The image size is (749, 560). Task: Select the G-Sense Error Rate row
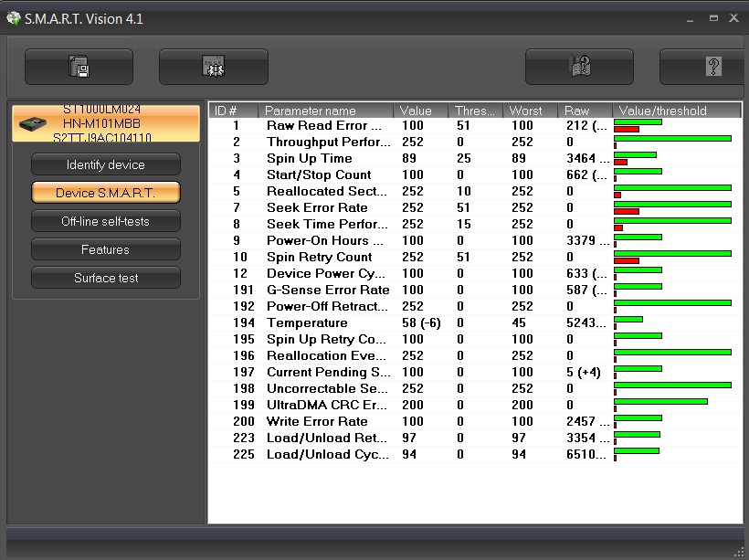point(475,290)
